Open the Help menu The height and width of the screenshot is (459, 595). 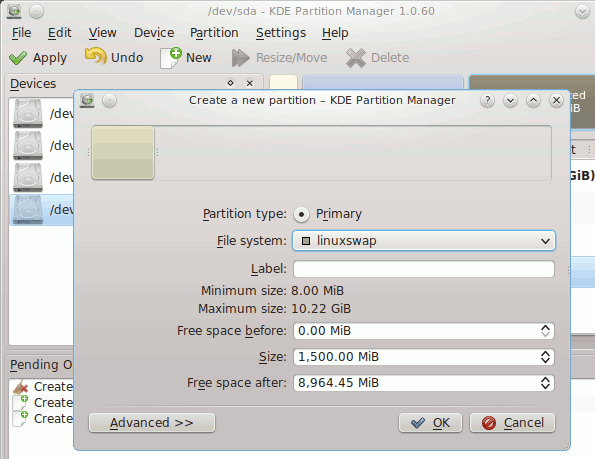pos(335,33)
